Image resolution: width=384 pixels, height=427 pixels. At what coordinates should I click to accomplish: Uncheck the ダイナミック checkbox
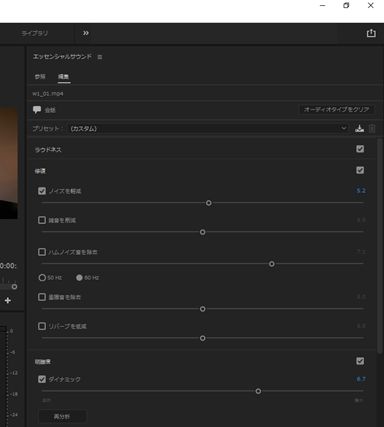[x=42, y=379]
